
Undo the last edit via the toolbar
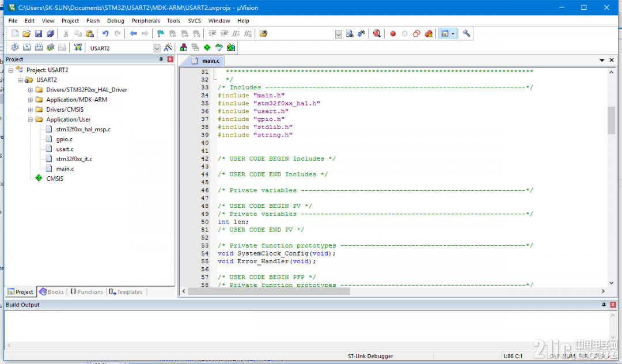[105, 34]
